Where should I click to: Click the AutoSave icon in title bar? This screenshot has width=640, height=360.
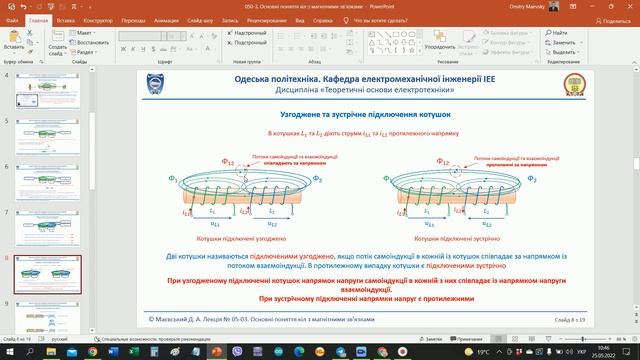(x=11, y=7)
